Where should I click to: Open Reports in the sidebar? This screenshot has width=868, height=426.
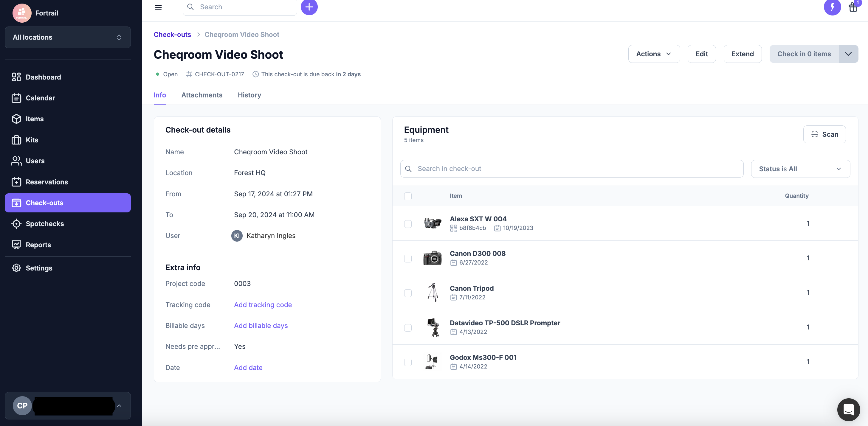tap(38, 245)
